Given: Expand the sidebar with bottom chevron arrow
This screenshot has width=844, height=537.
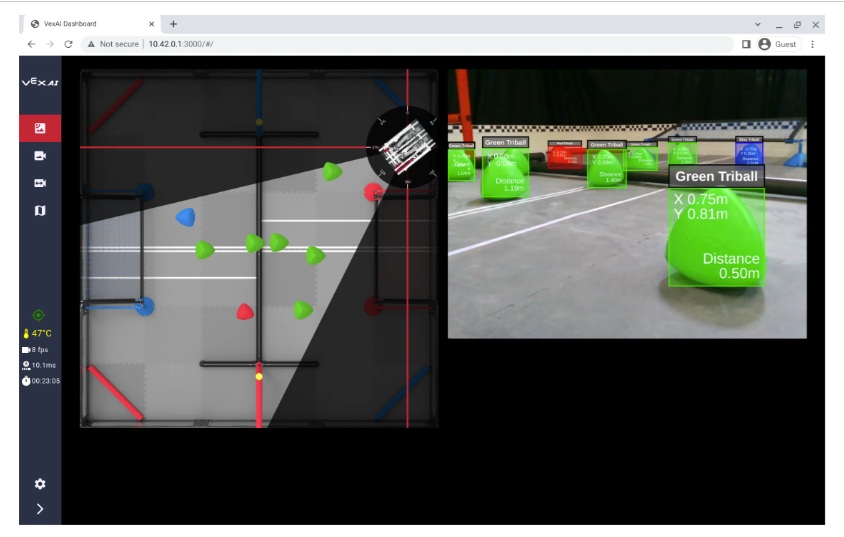Looking at the screenshot, I should click(x=40, y=509).
